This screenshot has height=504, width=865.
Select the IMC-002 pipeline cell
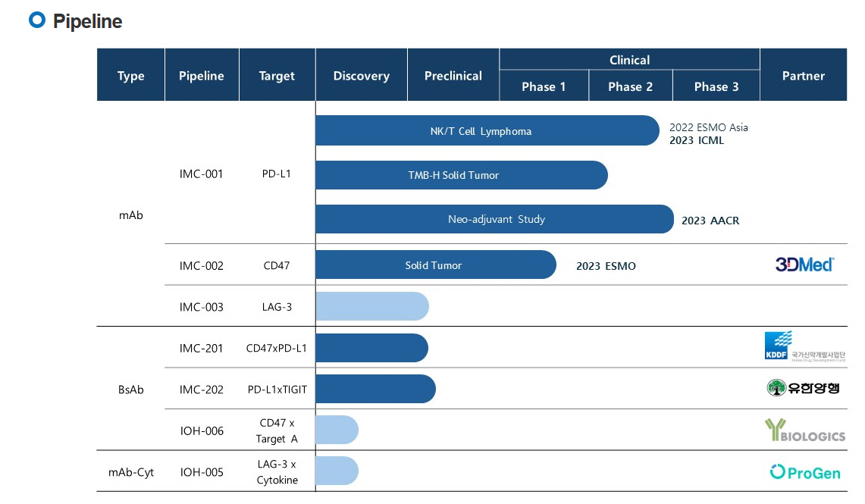click(202, 265)
